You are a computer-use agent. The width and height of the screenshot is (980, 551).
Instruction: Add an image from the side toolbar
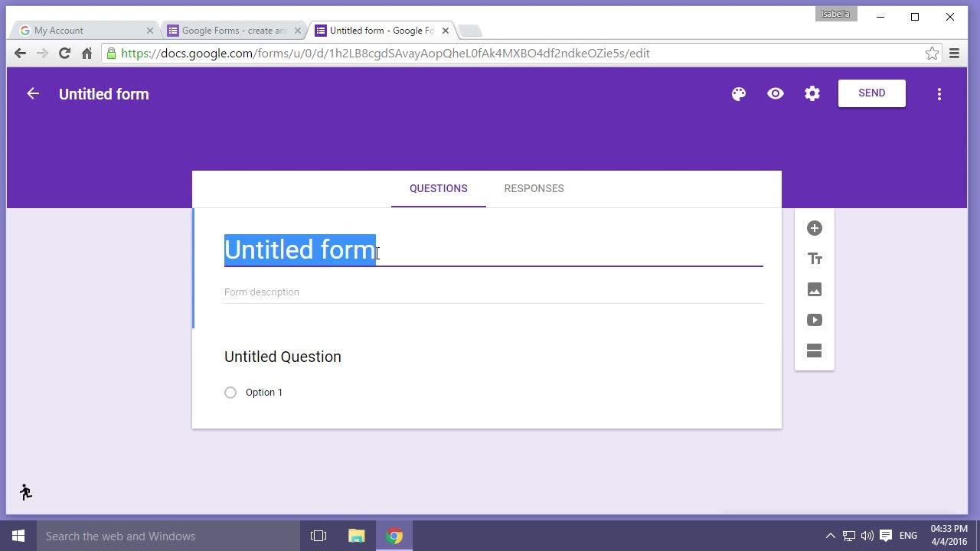pyautogui.click(x=815, y=289)
